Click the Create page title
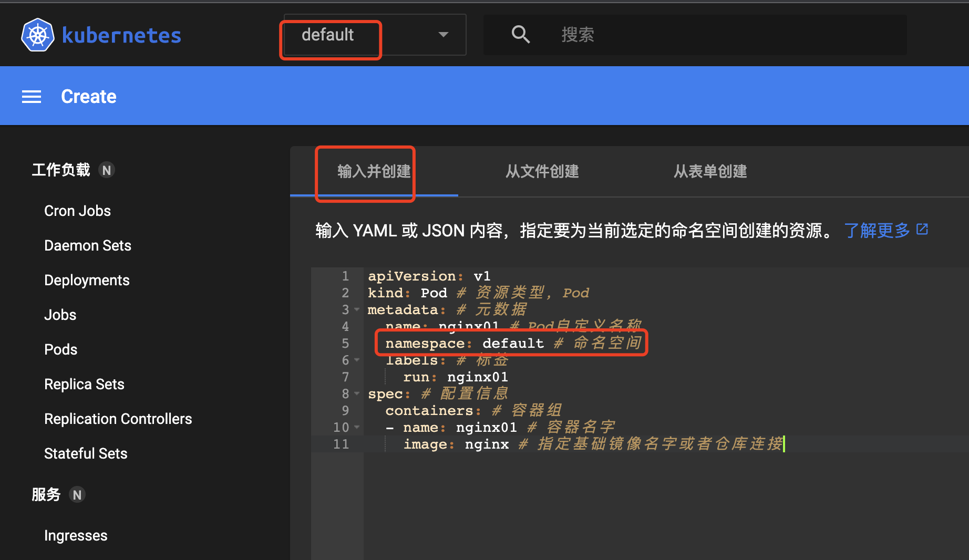 click(x=88, y=97)
